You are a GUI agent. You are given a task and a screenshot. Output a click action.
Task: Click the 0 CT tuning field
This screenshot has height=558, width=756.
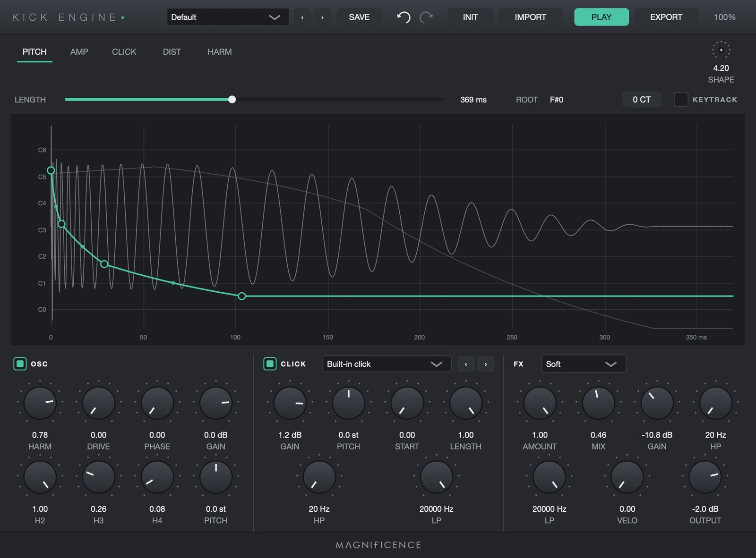642,100
